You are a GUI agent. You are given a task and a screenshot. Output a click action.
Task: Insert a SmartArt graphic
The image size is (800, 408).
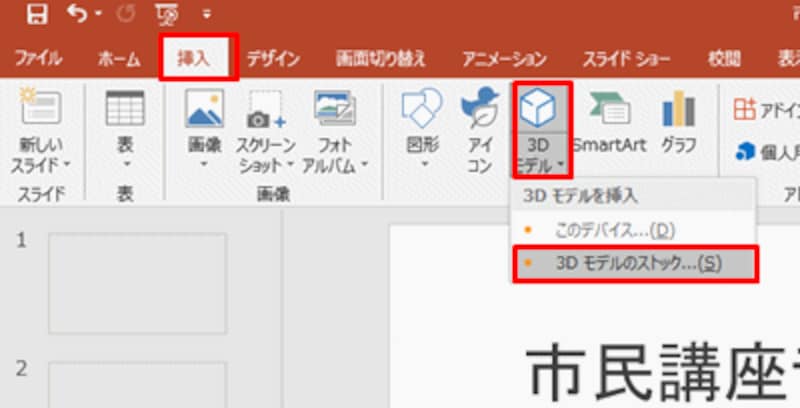pyautogui.click(x=610, y=122)
